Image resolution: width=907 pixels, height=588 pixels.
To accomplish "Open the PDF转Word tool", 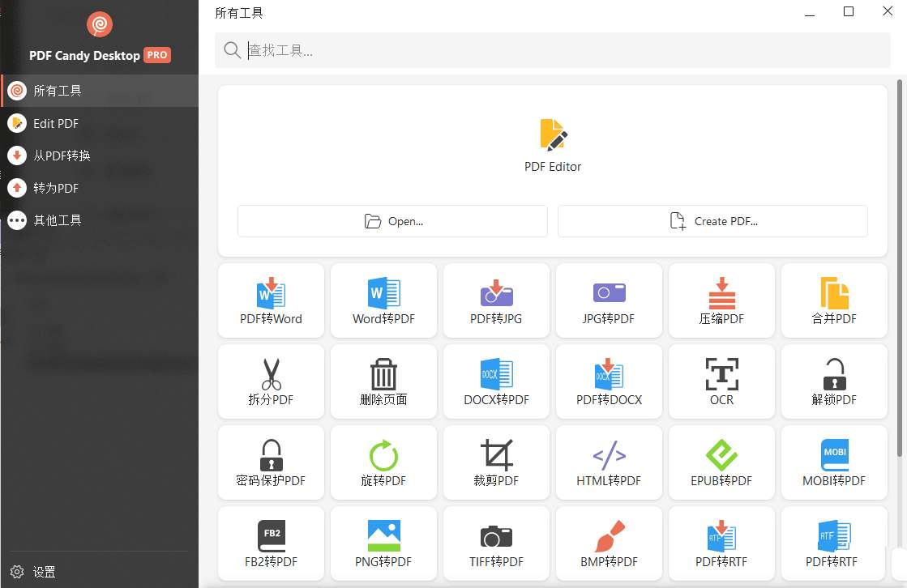I will [271, 300].
